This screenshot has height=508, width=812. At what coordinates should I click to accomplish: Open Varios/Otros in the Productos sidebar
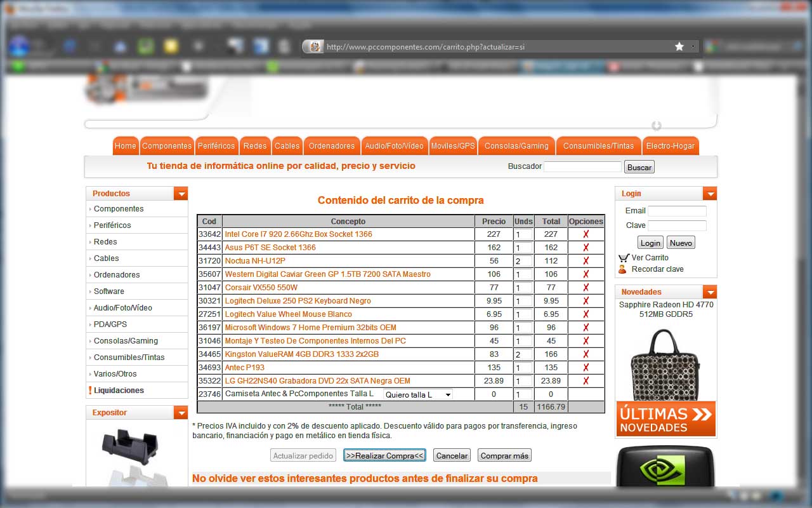coord(115,374)
